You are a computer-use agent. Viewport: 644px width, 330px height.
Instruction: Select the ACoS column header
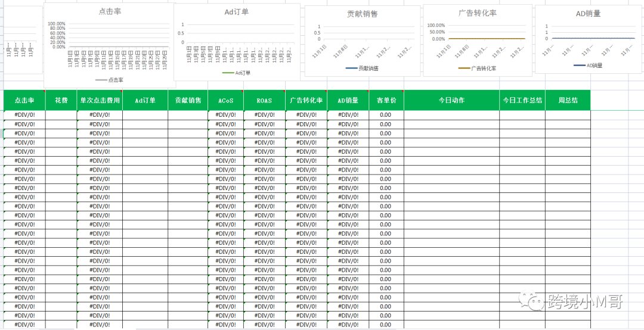click(x=225, y=101)
